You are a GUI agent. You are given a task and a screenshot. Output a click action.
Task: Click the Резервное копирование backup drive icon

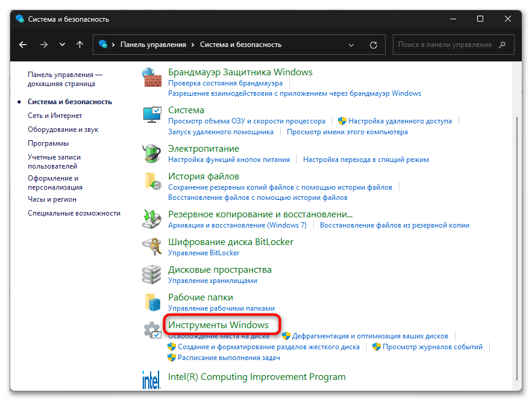click(x=152, y=219)
